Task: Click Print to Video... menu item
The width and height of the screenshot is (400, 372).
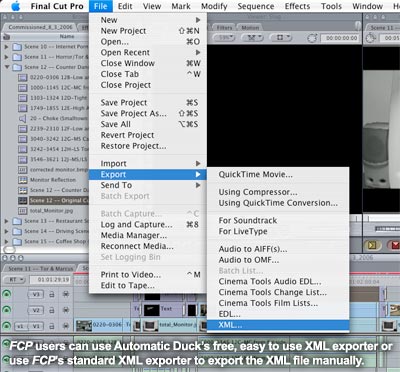Action: 148,275
